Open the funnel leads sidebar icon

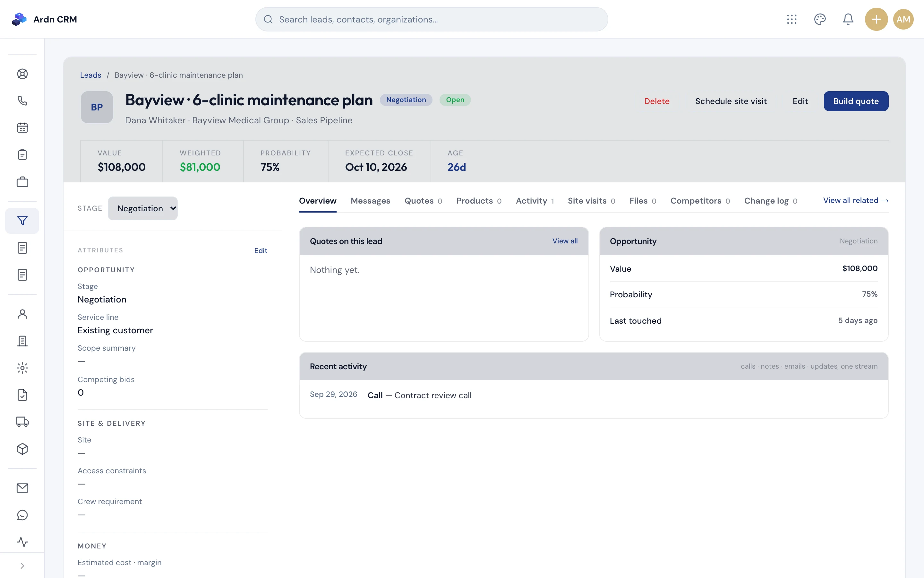tap(22, 221)
